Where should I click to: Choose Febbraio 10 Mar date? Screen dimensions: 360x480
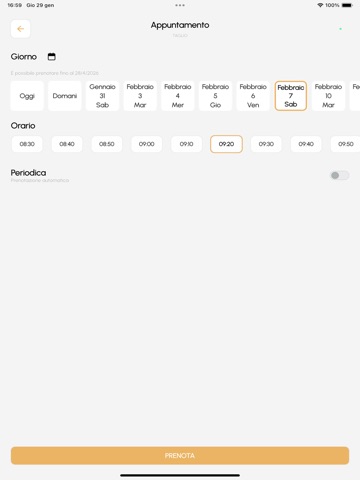pyautogui.click(x=328, y=96)
